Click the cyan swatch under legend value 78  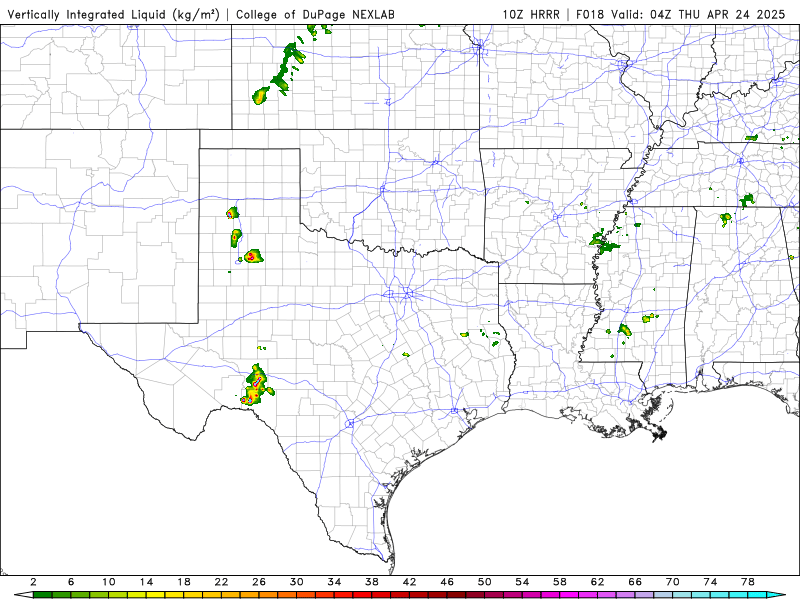(x=757, y=595)
